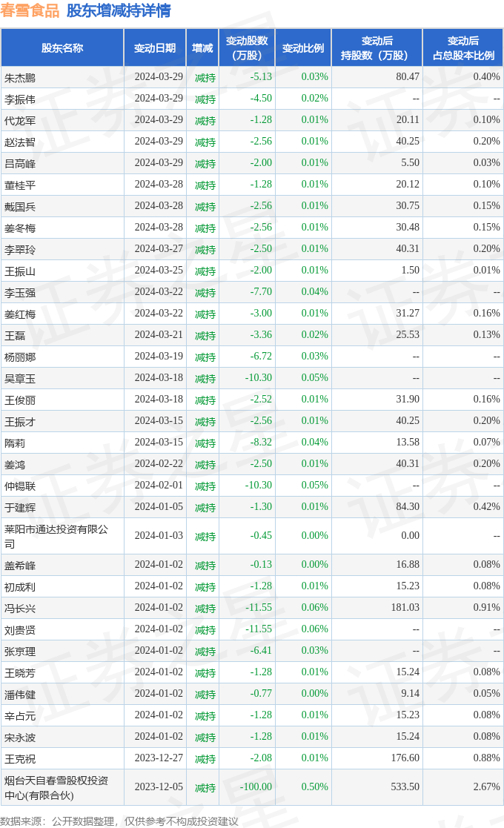The width and height of the screenshot is (504, 828).
Task: Click the 80.47 holdings value
Action: pos(408,77)
